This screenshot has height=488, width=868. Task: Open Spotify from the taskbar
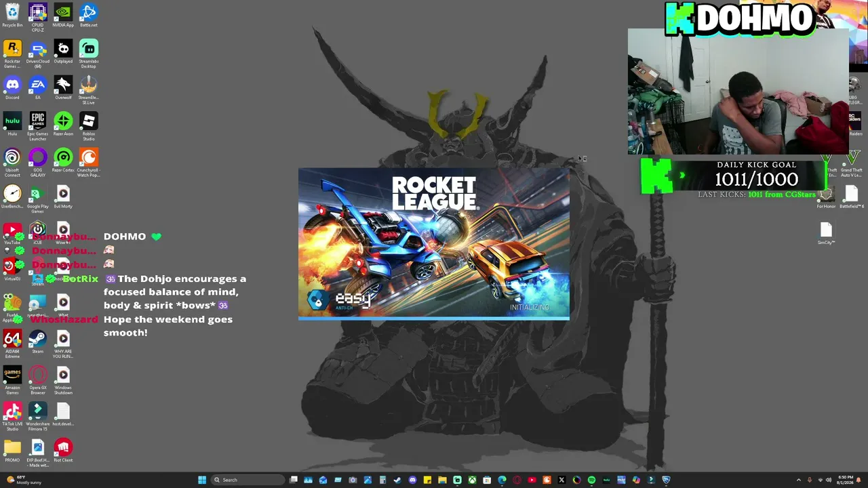coord(591,480)
